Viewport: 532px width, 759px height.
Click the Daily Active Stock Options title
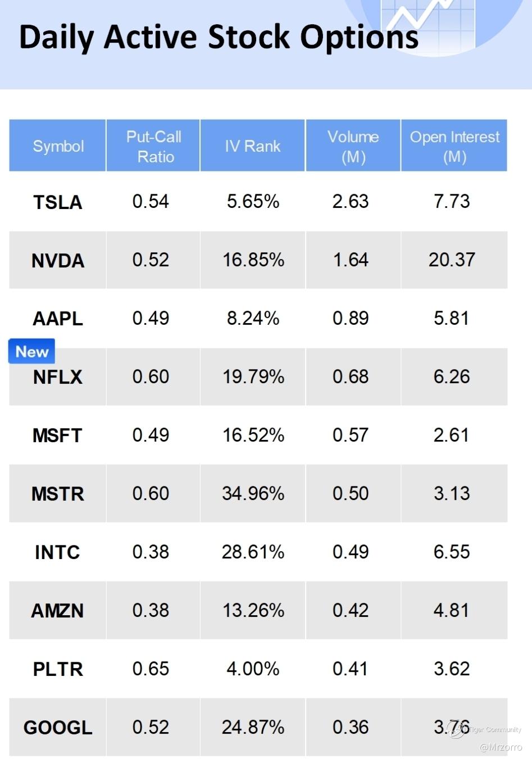coord(219,38)
